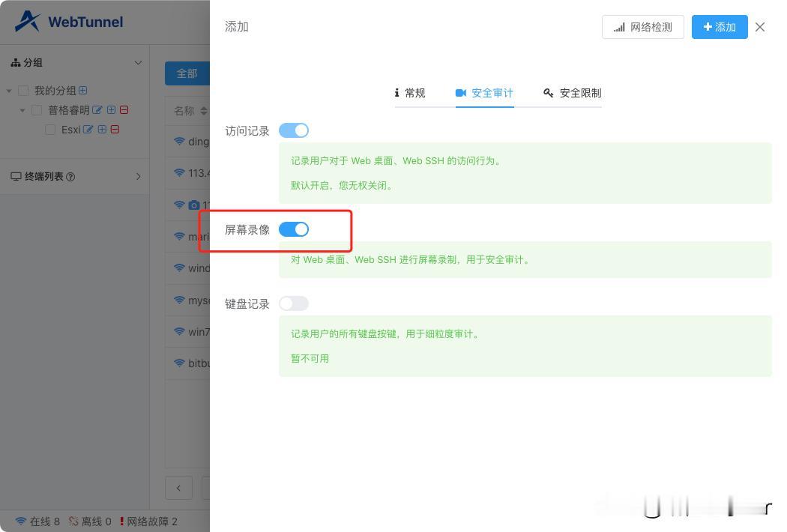
Task: Select the 普格睿明 tree label
Action: (x=69, y=110)
